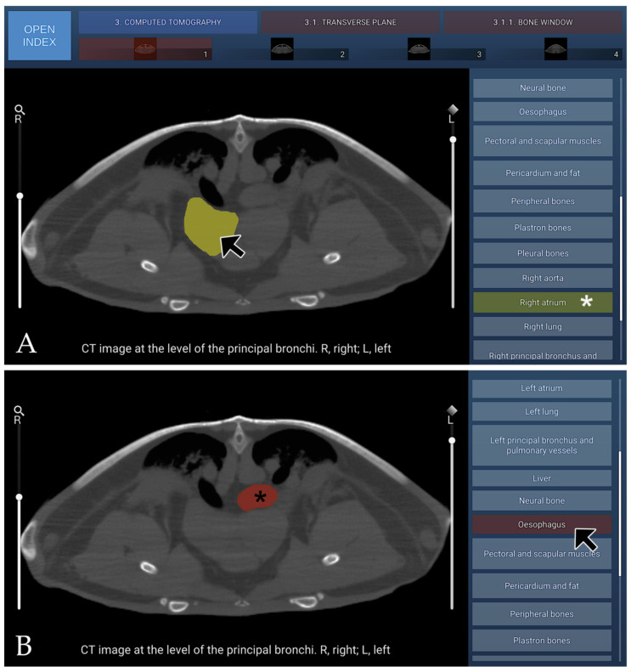Click the structure list scrollbar in panel B
Screen dimensions: 631x672
coord(620,513)
